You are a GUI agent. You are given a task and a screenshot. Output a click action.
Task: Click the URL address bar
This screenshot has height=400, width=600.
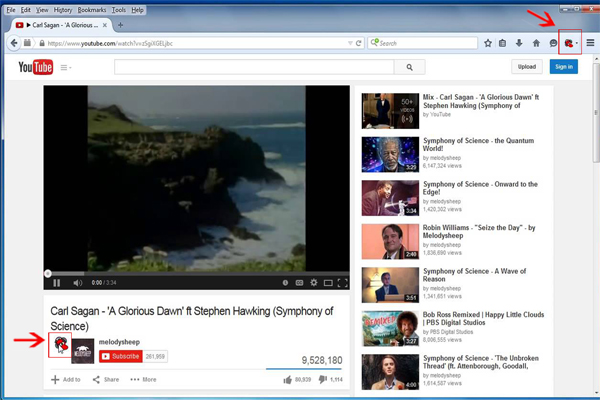(195, 43)
